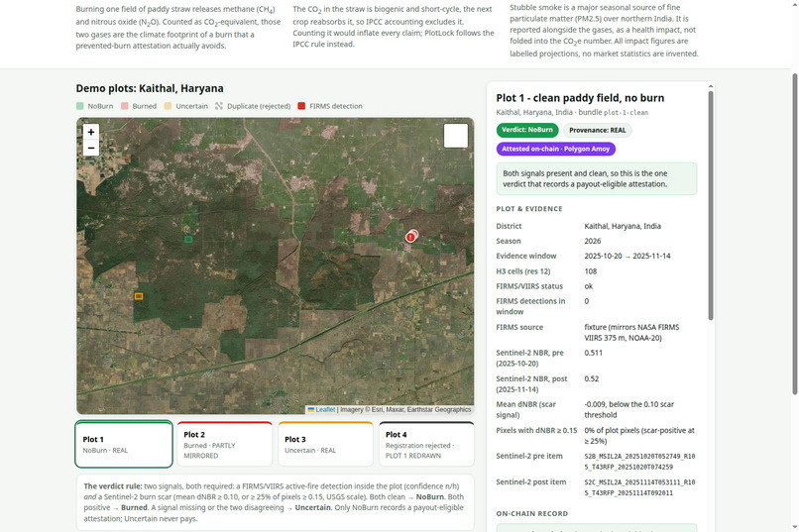
Task: Click the H3 cells value '108'
Action: tap(591, 271)
